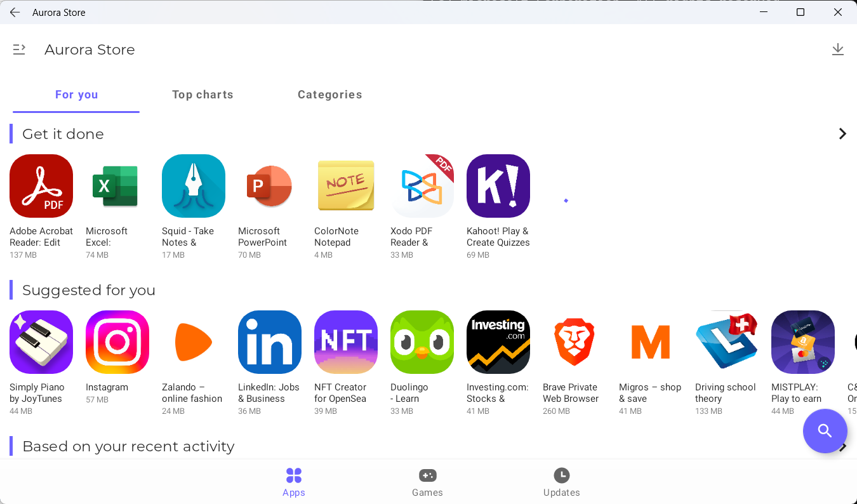
Task: Click the NFT Creator for OpenSea label
Action: [x=340, y=393]
